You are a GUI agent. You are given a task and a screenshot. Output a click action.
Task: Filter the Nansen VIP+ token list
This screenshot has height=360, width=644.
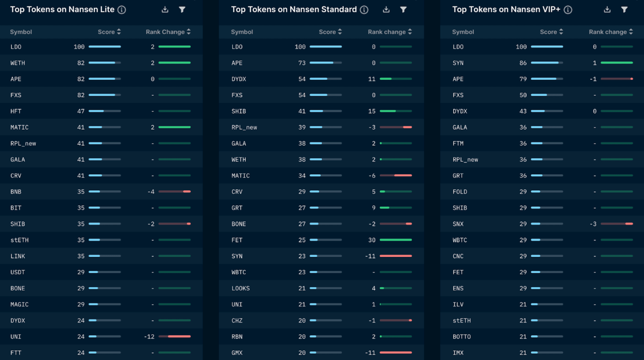(x=624, y=10)
